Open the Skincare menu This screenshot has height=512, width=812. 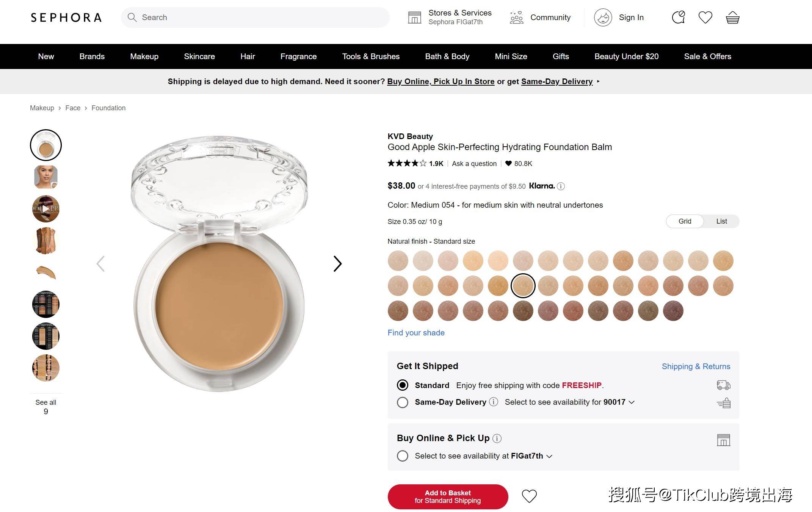(x=199, y=56)
